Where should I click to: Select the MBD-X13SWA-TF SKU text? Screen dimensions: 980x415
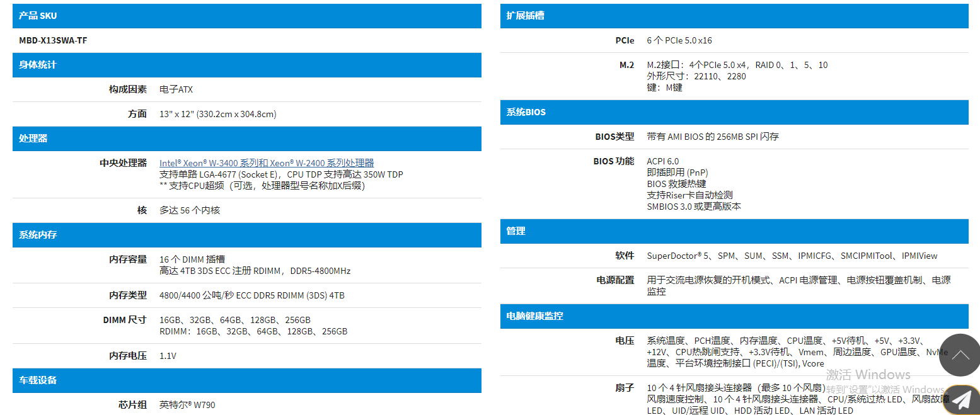(53, 40)
